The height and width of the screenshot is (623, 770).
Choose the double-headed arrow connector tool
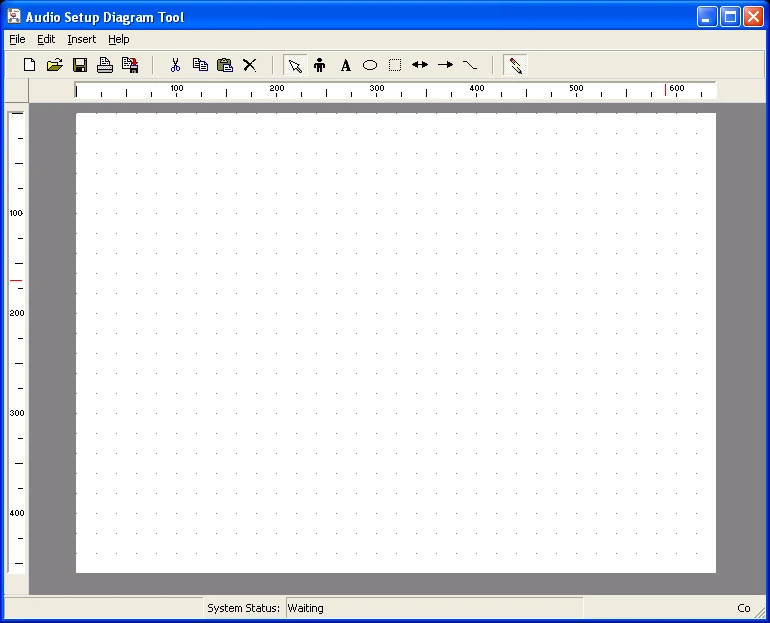tap(420, 65)
